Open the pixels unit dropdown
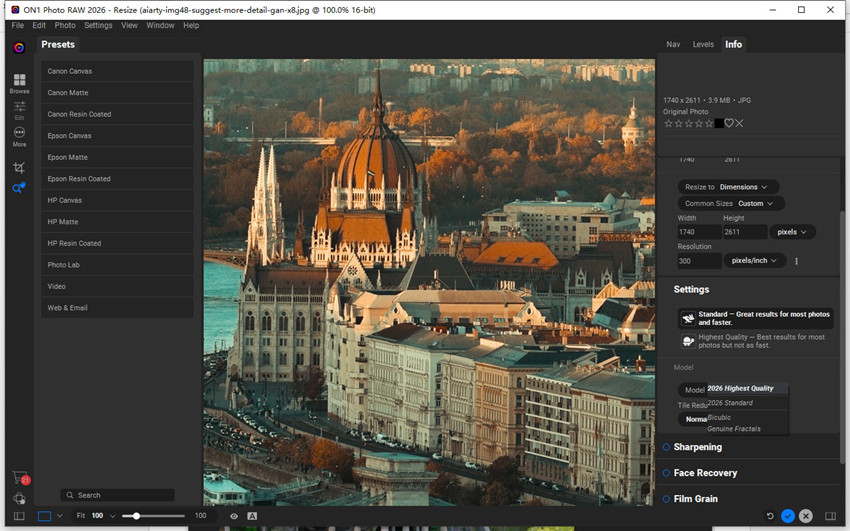 pyautogui.click(x=792, y=232)
